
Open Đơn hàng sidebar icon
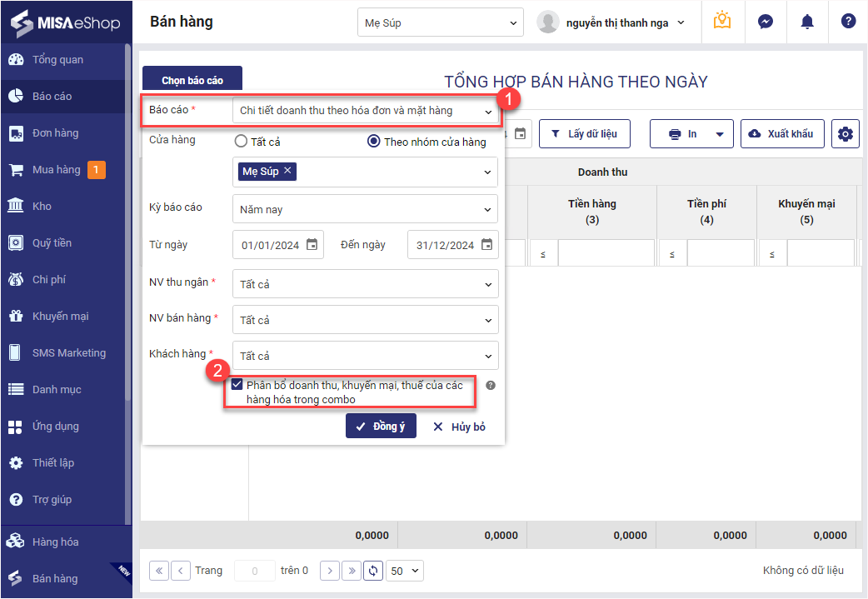point(16,132)
